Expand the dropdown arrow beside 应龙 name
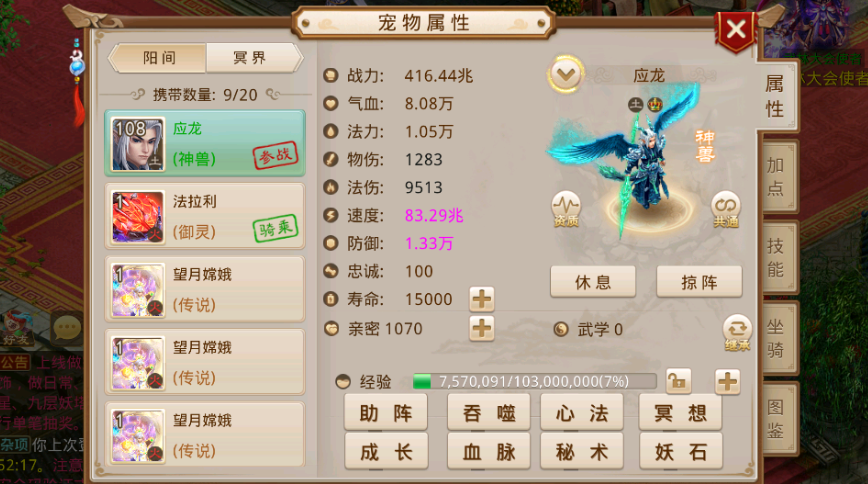The height and width of the screenshot is (484, 868). (x=566, y=74)
